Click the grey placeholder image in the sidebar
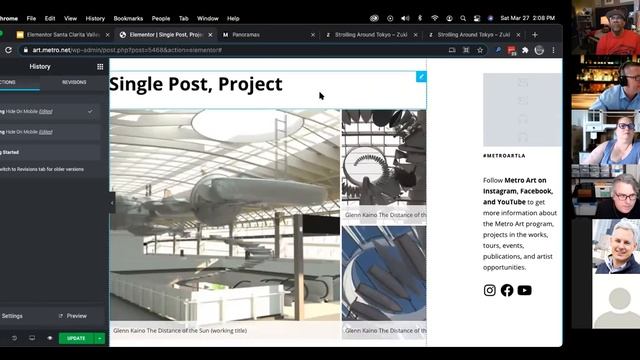 coord(522,110)
